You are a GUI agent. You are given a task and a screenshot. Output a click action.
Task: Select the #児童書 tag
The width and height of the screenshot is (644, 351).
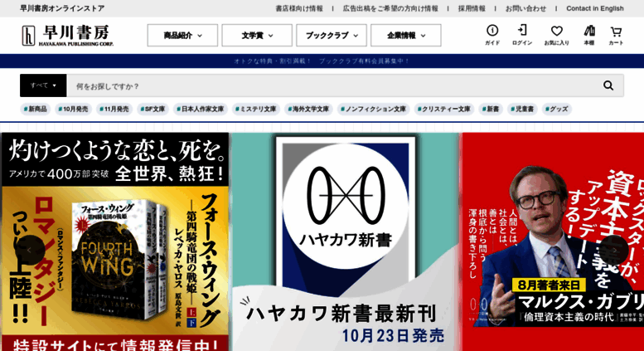point(522,109)
